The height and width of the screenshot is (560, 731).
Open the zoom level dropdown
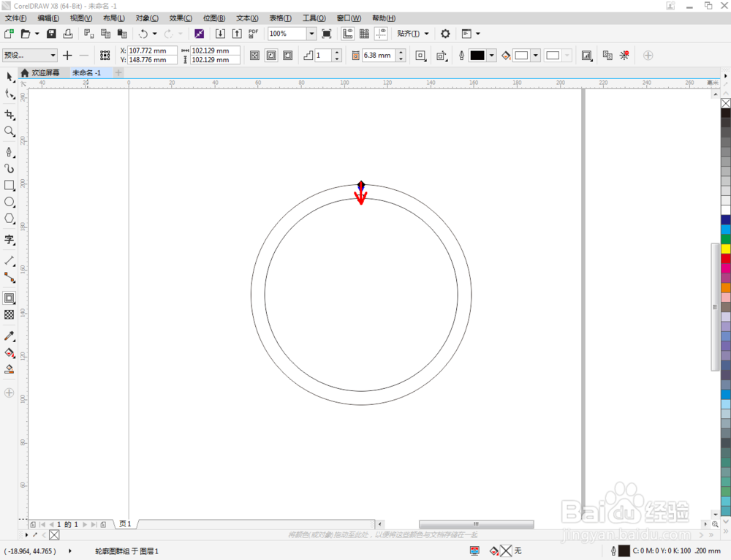tap(311, 34)
